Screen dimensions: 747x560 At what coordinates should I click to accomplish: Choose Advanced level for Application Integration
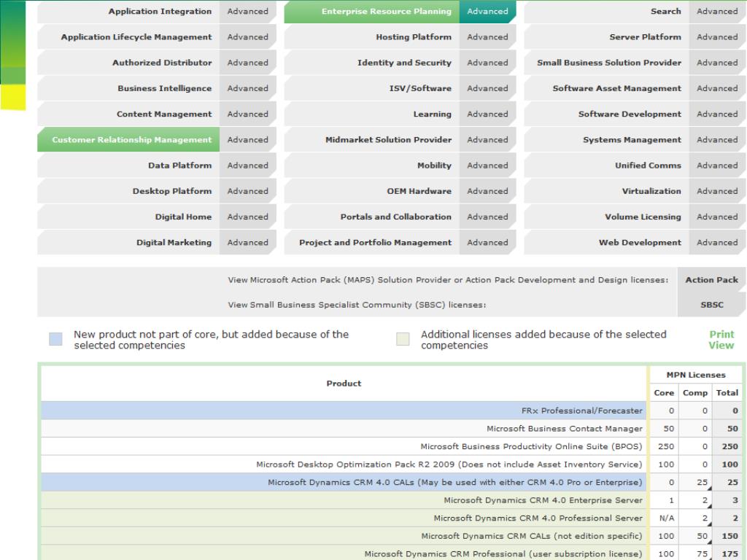[x=248, y=12]
